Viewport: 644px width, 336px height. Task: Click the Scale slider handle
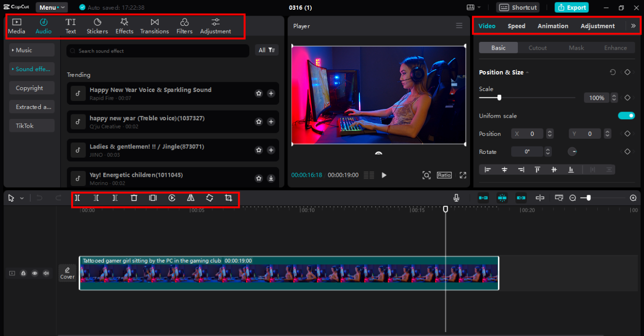(499, 97)
